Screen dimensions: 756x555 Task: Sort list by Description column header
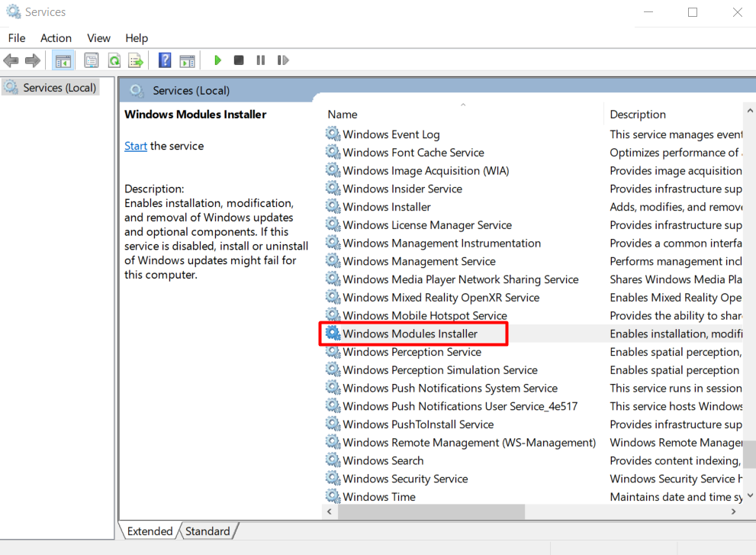pyautogui.click(x=638, y=115)
